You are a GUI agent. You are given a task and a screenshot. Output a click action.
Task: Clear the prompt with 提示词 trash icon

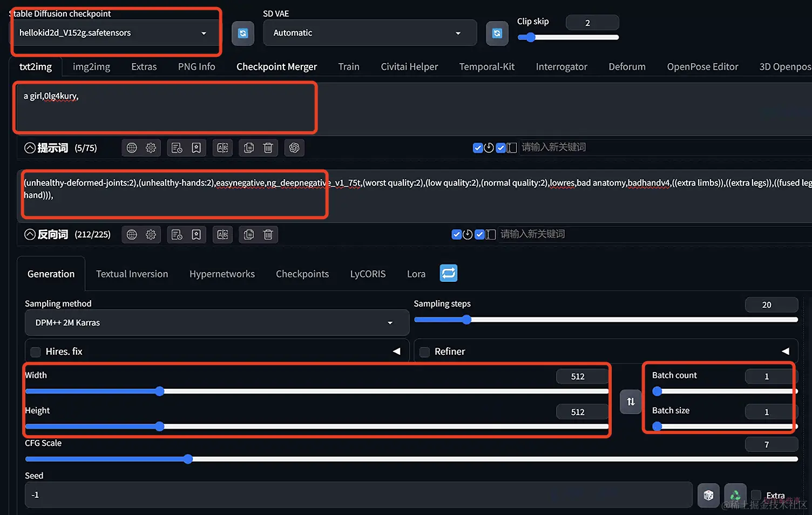point(268,148)
